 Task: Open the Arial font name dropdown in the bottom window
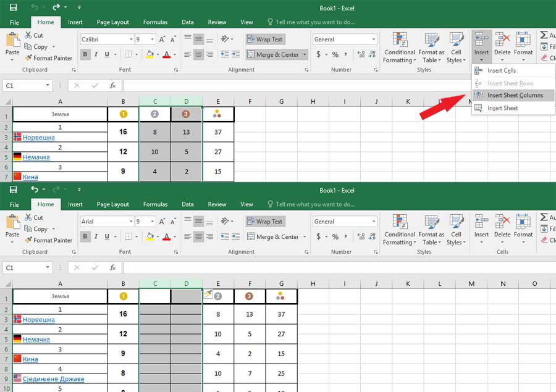pos(131,222)
